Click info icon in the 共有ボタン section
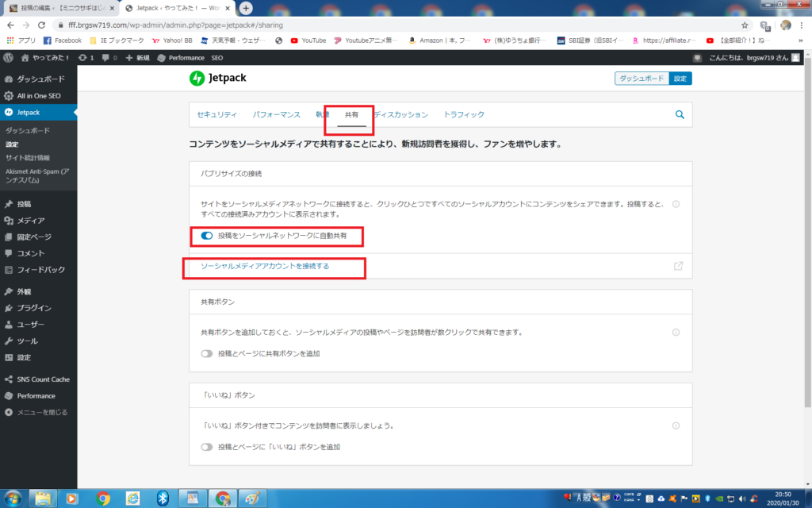Viewport: 812px width, 508px height. click(x=676, y=333)
